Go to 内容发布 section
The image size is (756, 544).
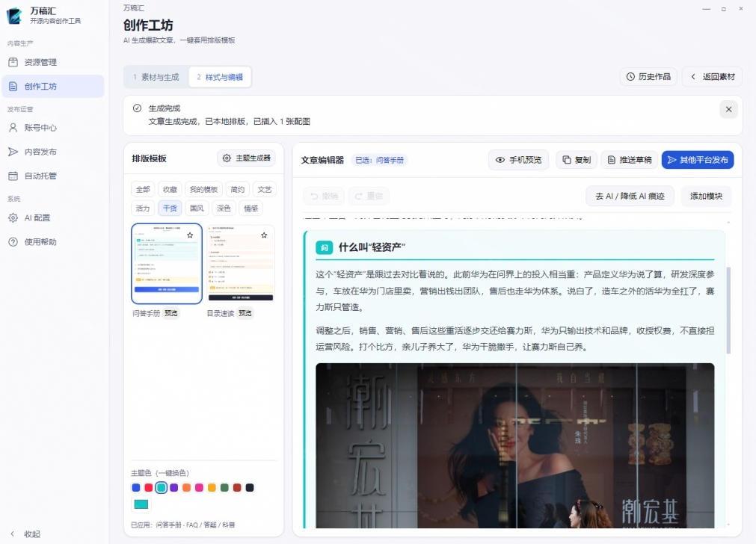pyautogui.click(x=52, y=152)
